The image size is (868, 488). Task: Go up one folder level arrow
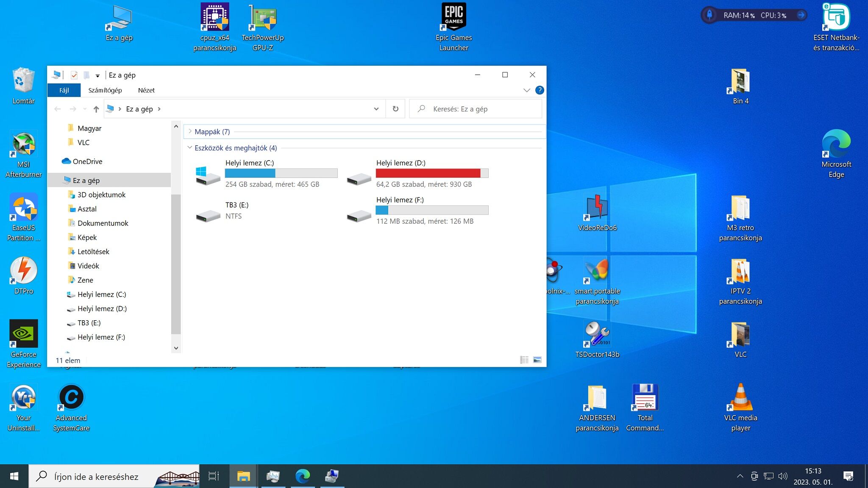point(96,109)
